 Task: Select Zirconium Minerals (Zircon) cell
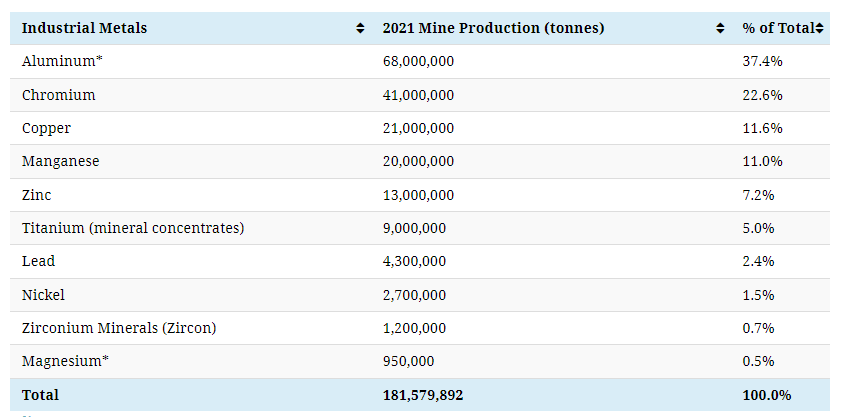point(119,328)
